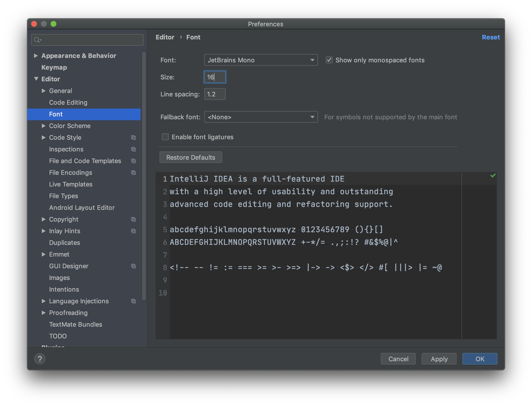Click the project-level icon next to Inspections
532x406 pixels.
click(x=133, y=149)
